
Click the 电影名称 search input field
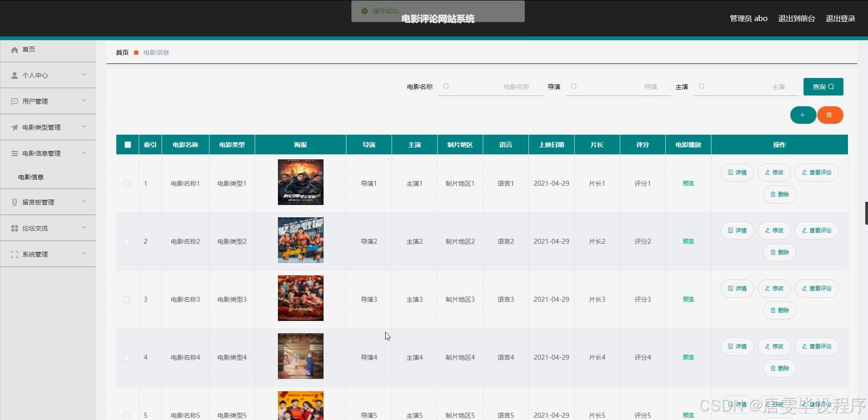tap(491, 87)
